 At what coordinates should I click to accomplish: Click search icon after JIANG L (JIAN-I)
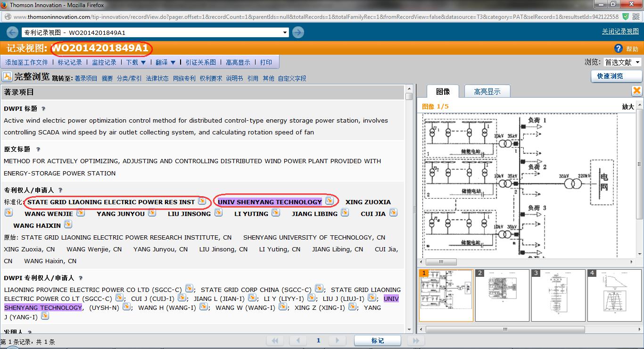pyautogui.click(x=252, y=298)
